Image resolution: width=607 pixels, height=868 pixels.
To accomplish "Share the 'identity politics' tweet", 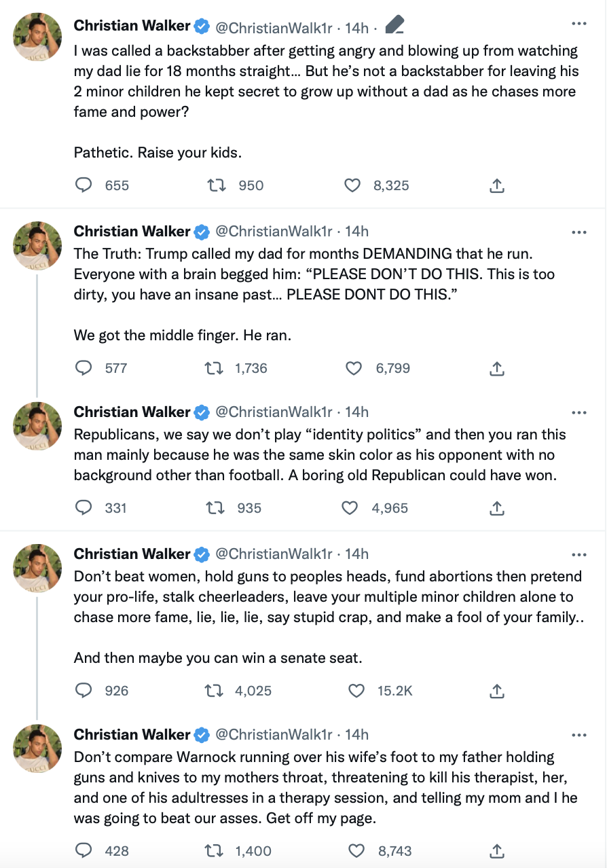I will click(x=496, y=507).
